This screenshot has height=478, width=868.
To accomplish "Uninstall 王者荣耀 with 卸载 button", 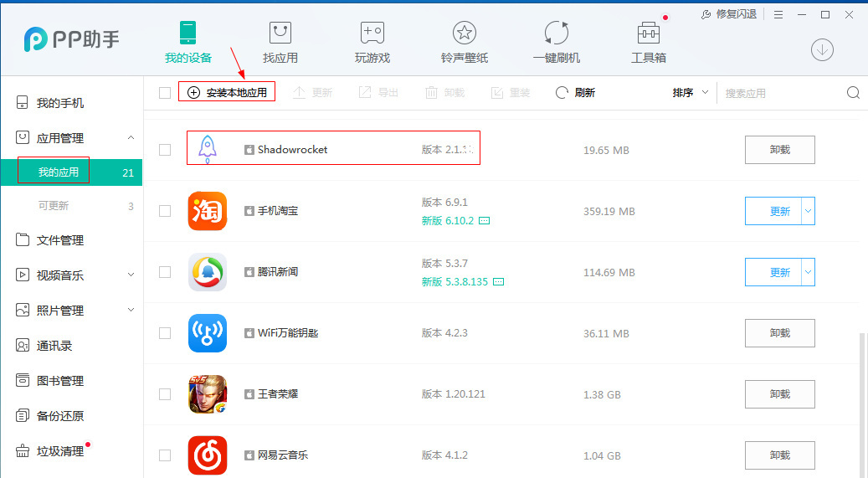I will pos(779,393).
